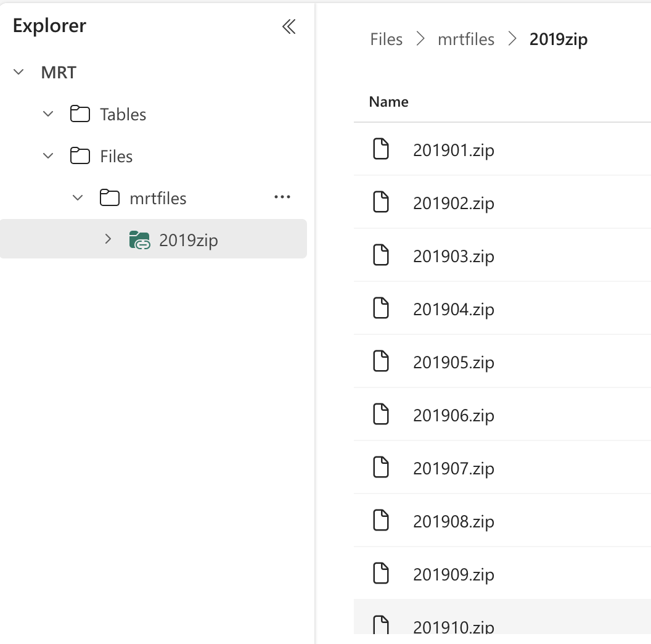
Task: Click the 2019zip shortcut folder icon
Action: pyautogui.click(x=139, y=240)
